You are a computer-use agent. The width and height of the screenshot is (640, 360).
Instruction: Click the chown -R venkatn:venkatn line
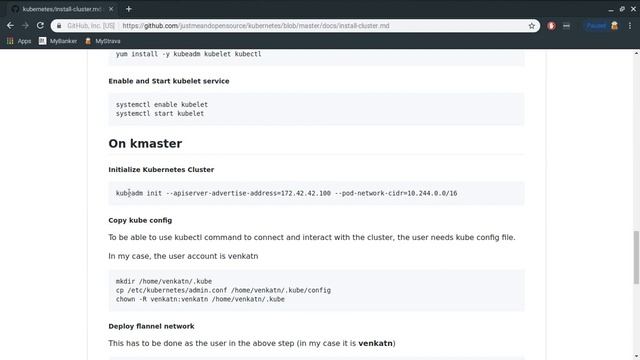[200, 299]
